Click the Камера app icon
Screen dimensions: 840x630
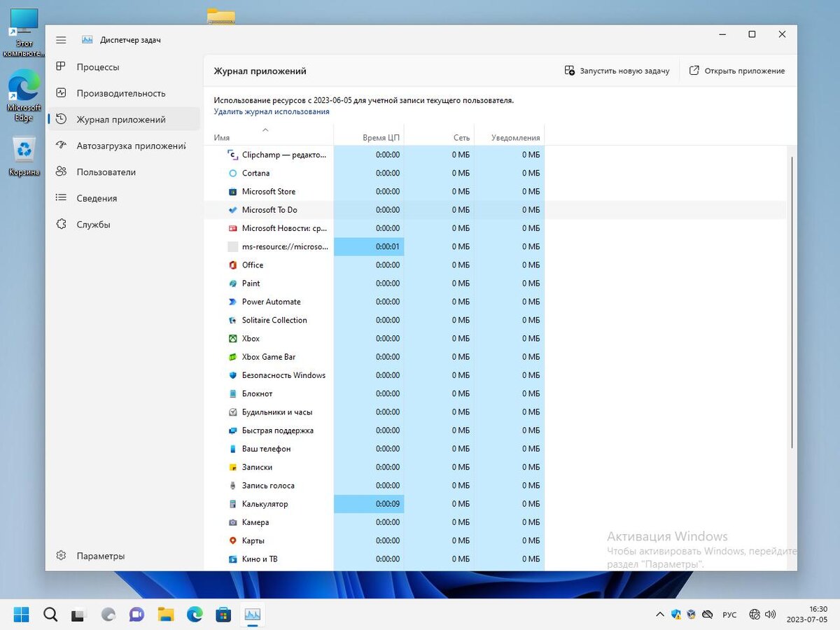pos(233,522)
